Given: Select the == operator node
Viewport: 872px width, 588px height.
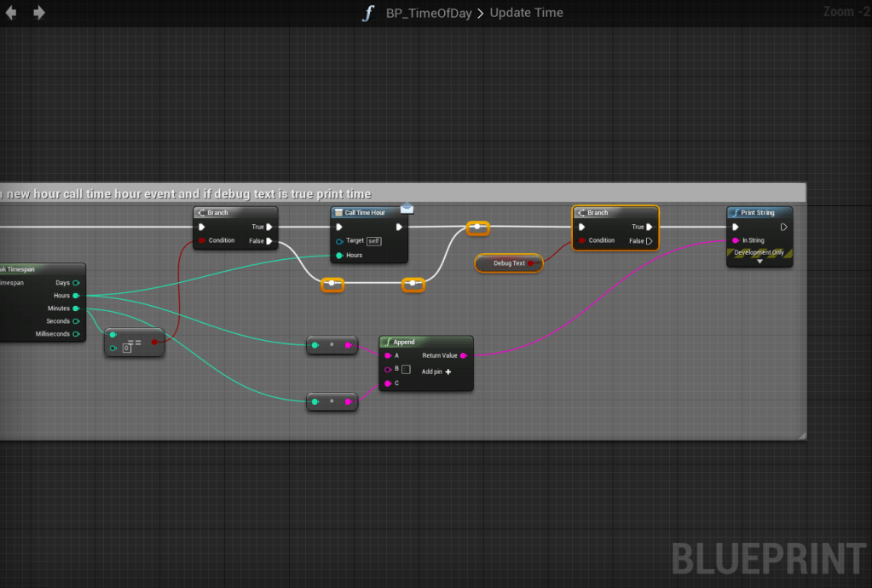Looking at the screenshot, I should [x=135, y=342].
